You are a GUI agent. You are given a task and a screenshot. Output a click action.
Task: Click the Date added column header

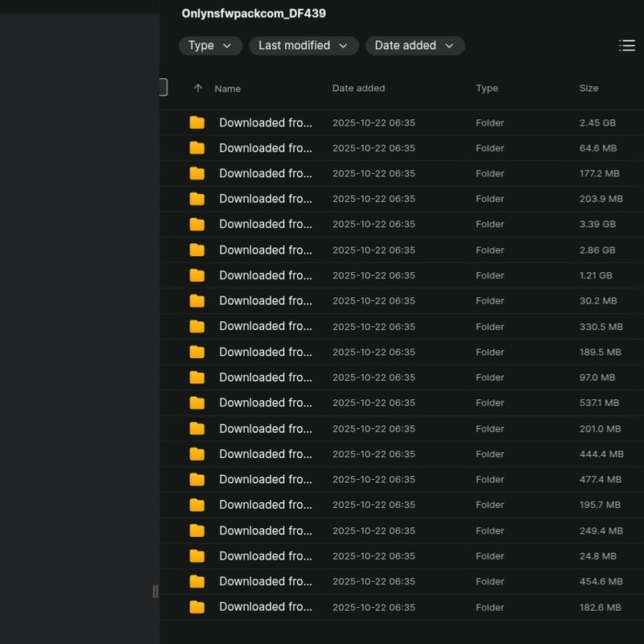click(x=358, y=89)
